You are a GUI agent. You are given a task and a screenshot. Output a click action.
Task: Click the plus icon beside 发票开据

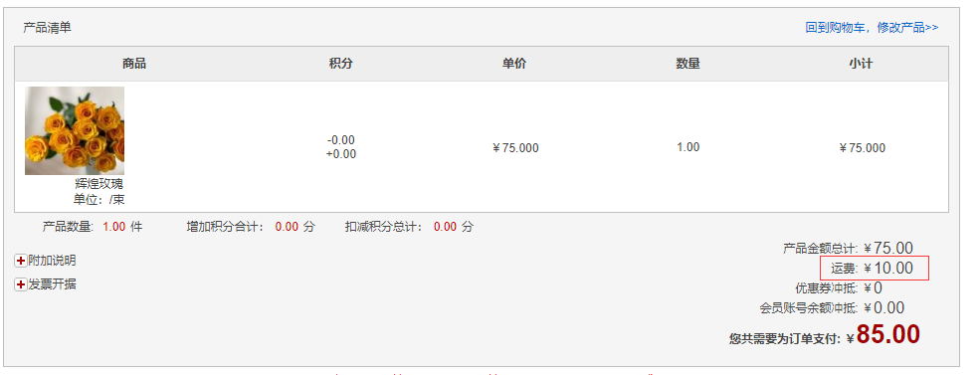(x=21, y=284)
